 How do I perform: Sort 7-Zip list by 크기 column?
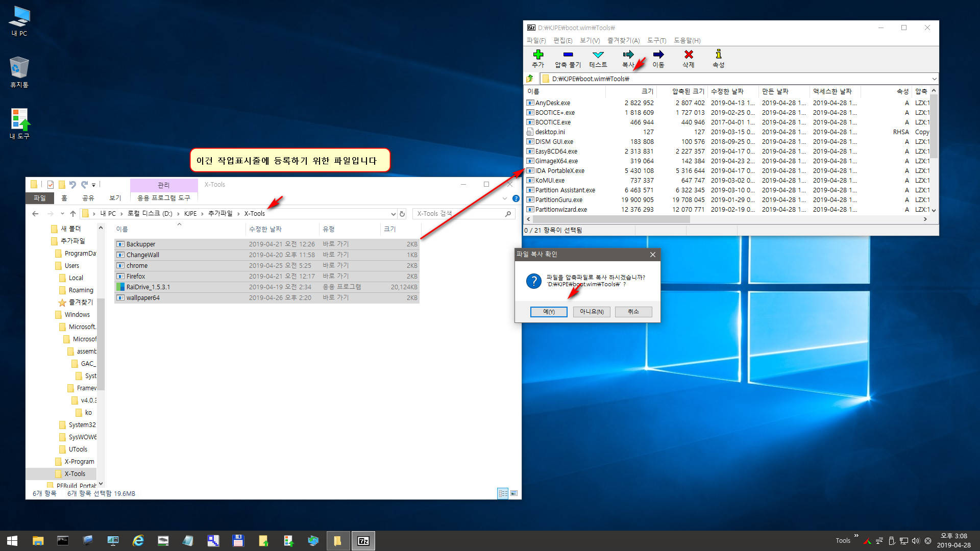click(631, 91)
